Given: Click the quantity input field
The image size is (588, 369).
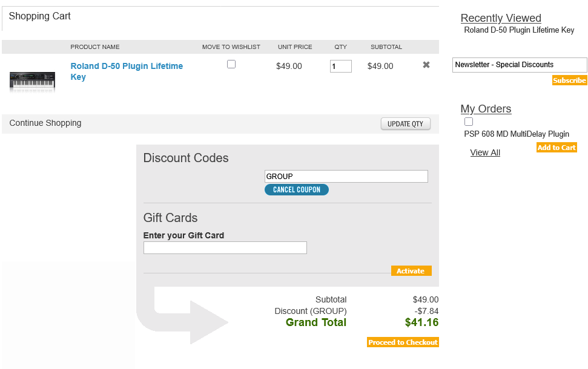Looking at the screenshot, I should point(340,66).
